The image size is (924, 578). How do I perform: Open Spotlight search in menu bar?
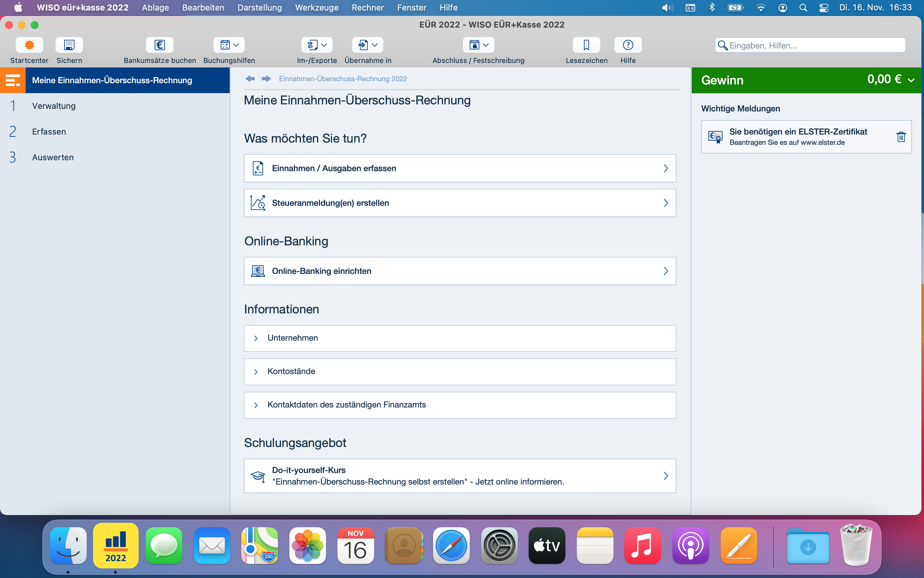click(803, 8)
